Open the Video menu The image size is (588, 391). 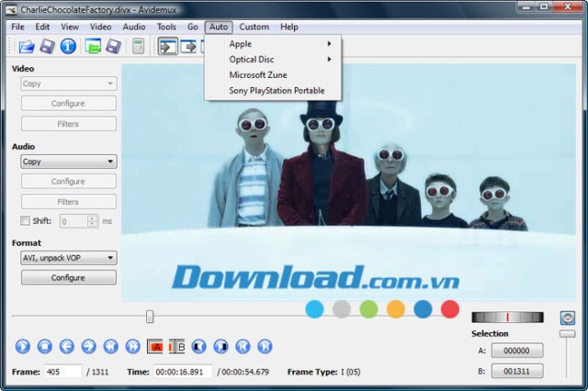[100, 27]
